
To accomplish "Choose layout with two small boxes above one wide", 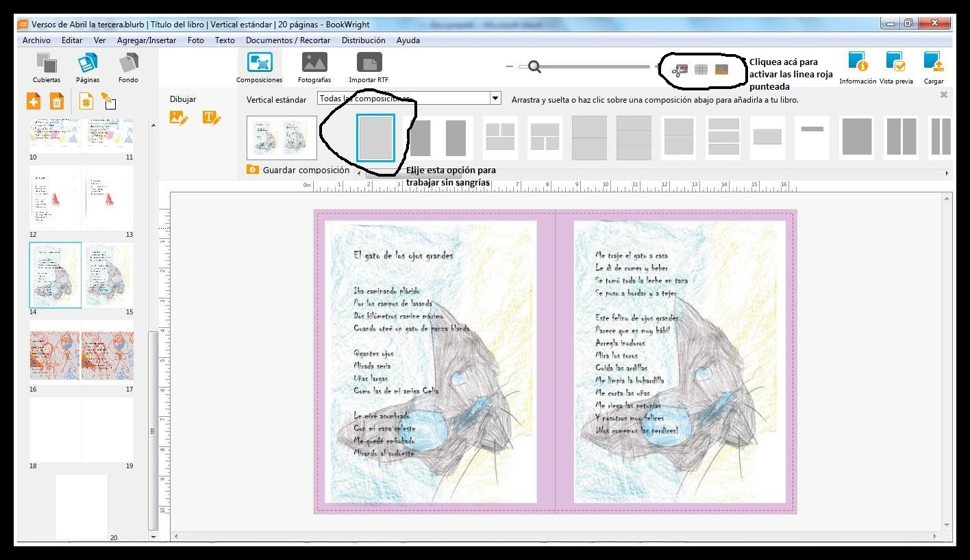I will [x=501, y=138].
